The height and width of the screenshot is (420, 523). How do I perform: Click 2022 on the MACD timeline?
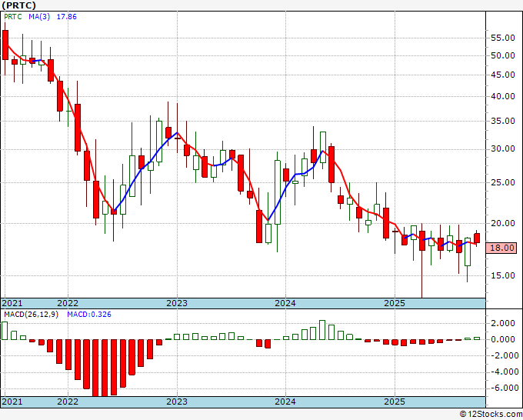68,402
